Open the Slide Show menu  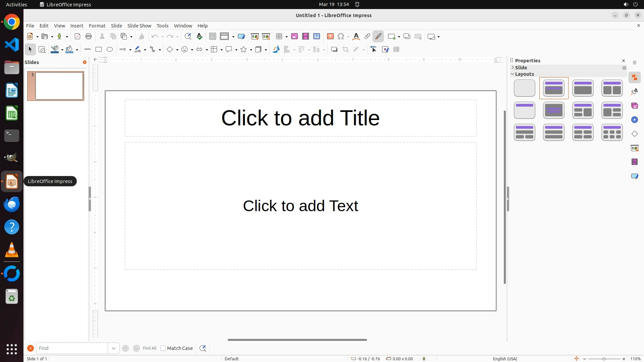click(x=139, y=26)
